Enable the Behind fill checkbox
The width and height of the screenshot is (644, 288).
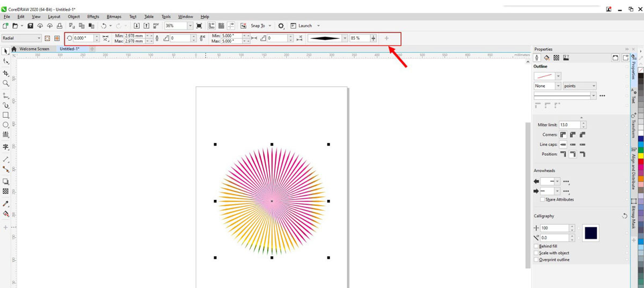[x=537, y=246]
